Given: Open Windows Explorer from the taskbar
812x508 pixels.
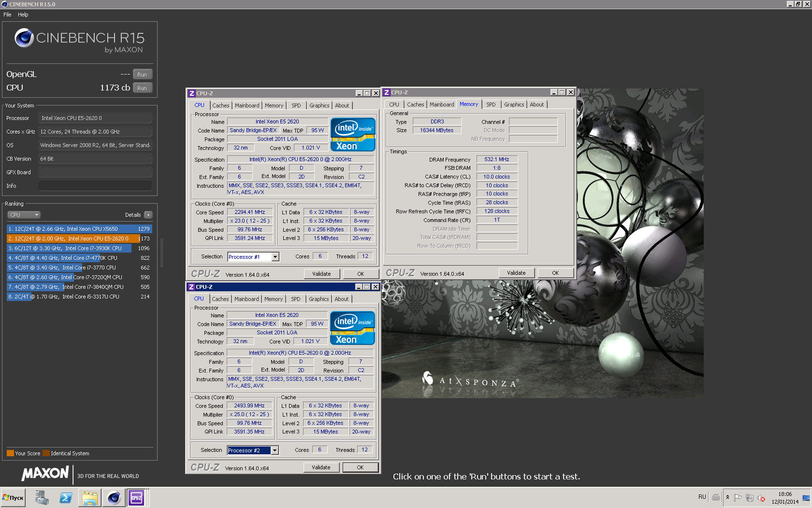Looking at the screenshot, I should point(90,497).
